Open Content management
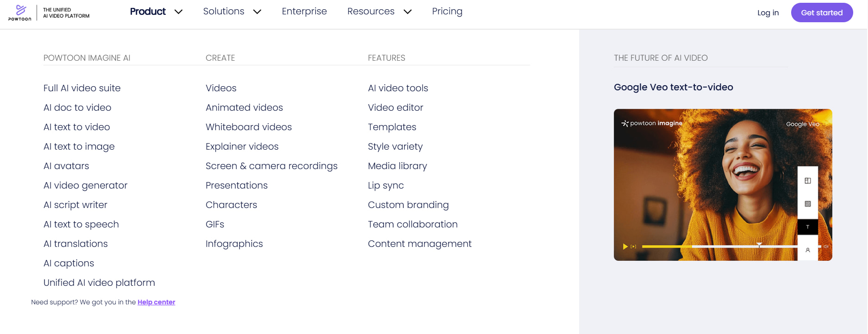Viewport: 868px width, 334px height. click(x=419, y=244)
